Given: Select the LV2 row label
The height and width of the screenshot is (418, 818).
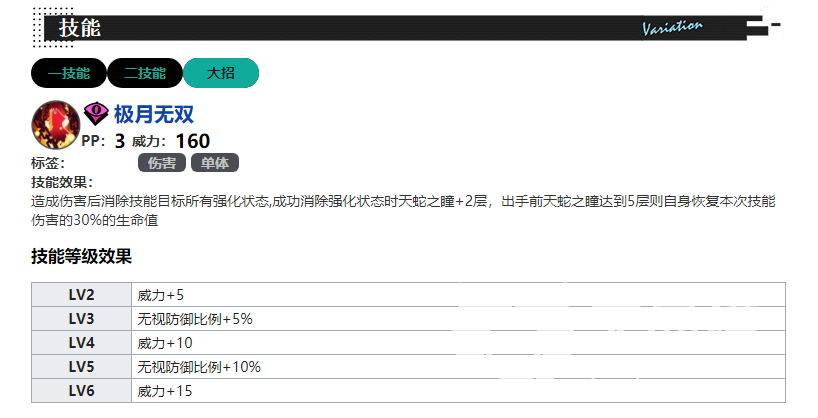Looking at the screenshot, I should coord(82,295).
